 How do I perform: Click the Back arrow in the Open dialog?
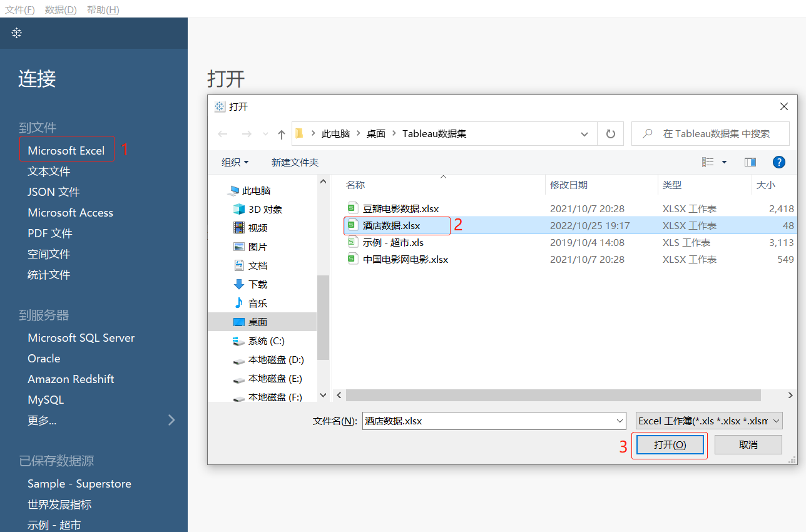pyautogui.click(x=222, y=134)
